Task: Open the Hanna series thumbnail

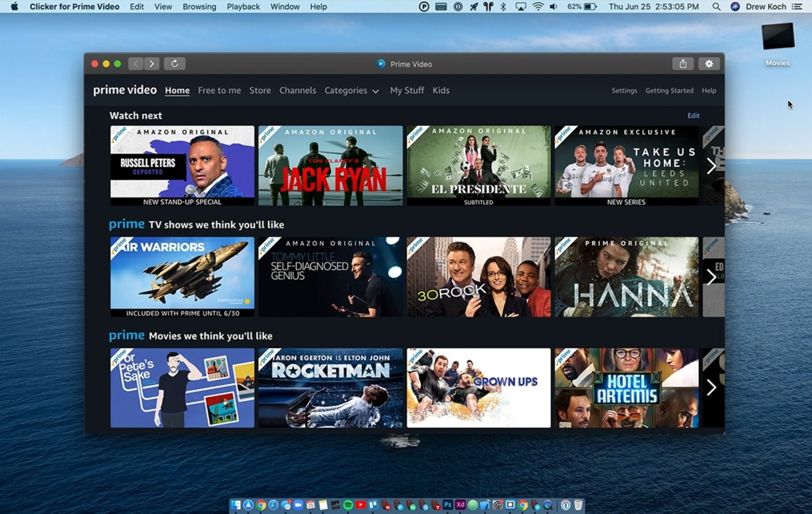Action: click(x=627, y=277)
